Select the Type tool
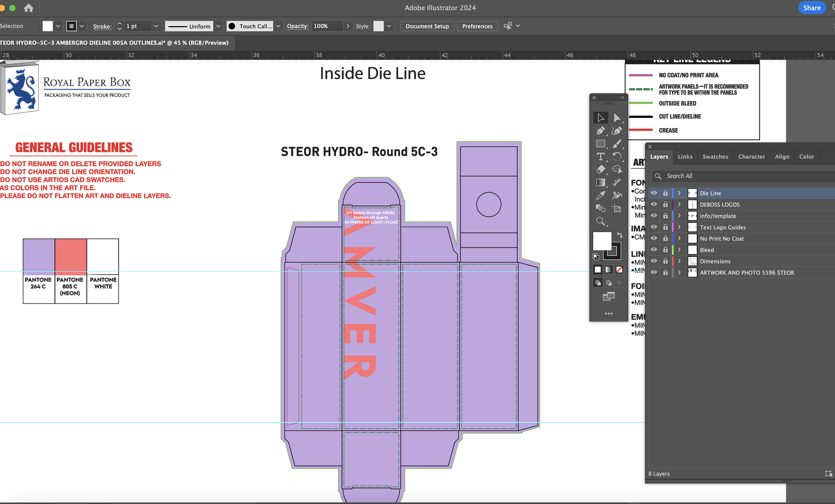This screenshot has width=835, height=504. pos(601,156)
